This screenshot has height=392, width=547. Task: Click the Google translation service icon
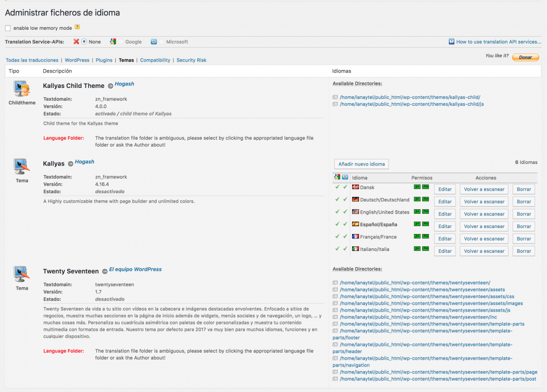click(113, 41)
